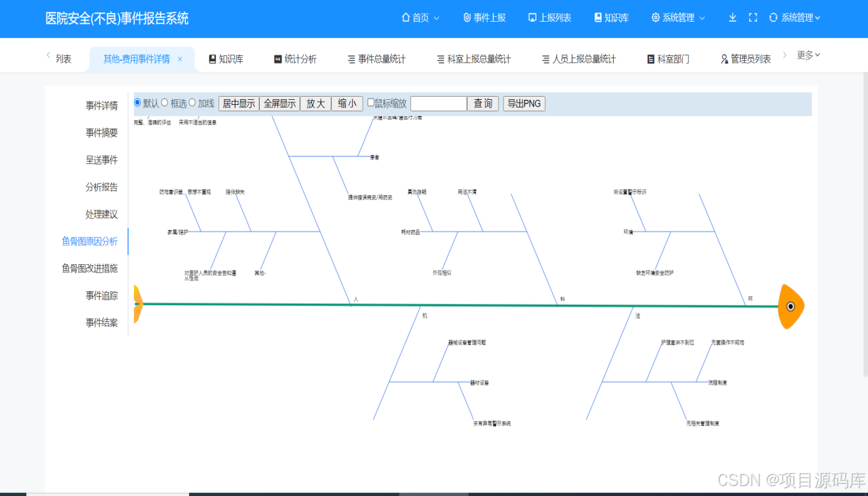Viewport: 868px width, 496px height.
Task: Click the 导出PNG button
Action: click(x=524, y=104)
